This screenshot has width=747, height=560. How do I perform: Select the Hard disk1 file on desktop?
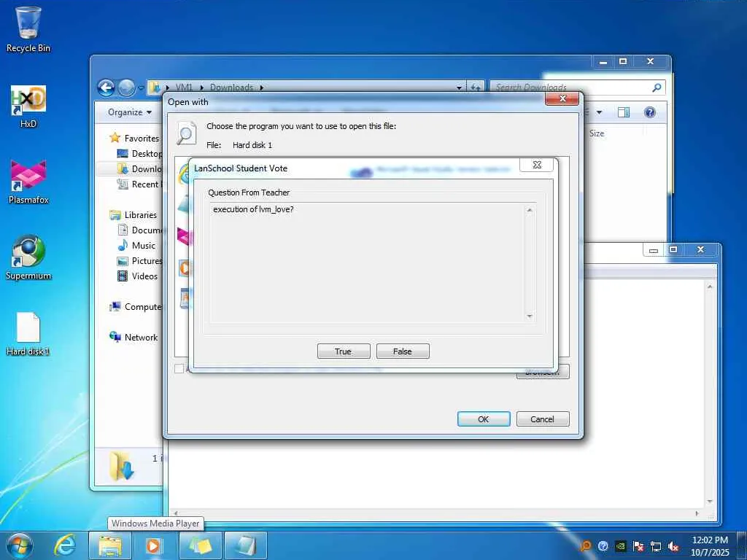[x=28, y=334]
